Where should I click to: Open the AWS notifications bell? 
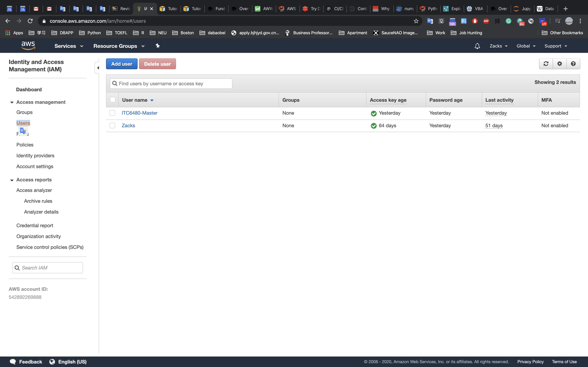coord(477,46)
